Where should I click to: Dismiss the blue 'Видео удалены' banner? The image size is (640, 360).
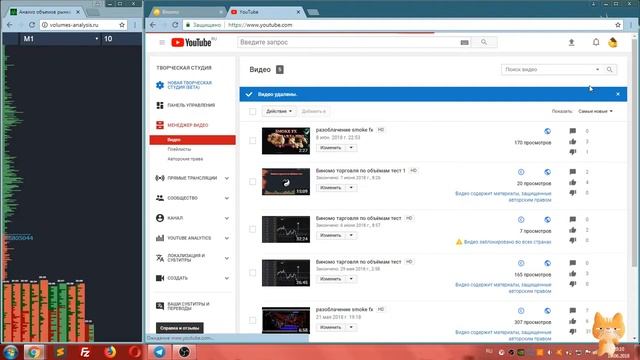click(618, 94)
